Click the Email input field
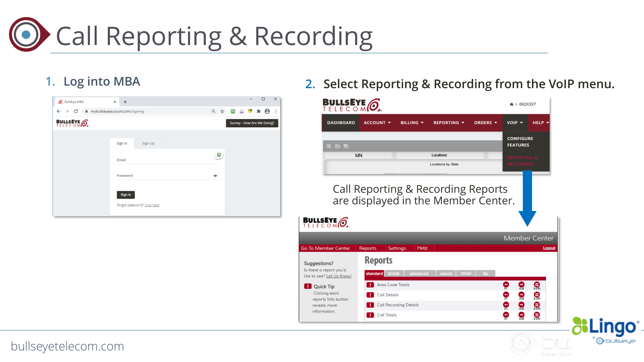The width and height of the screenshot is (644, 362). tap(167, 160)
